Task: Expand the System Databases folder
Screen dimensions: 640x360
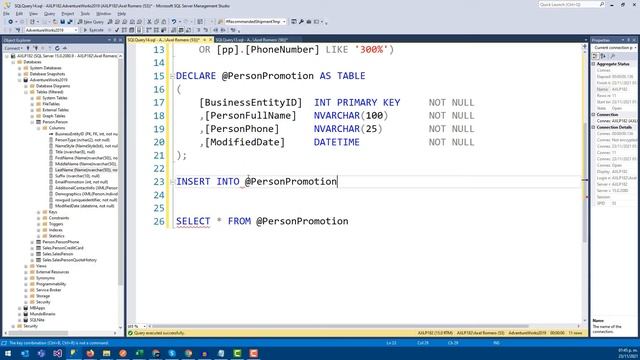Action: [x=20, y=68]
